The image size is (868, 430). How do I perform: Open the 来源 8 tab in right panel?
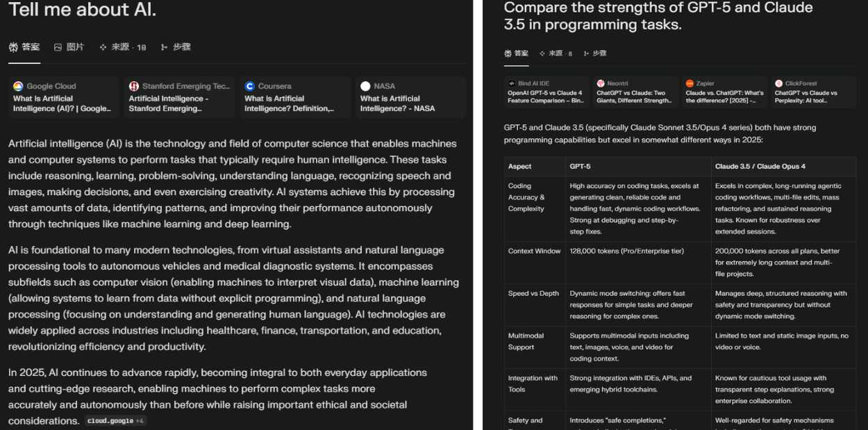[556, 53]
